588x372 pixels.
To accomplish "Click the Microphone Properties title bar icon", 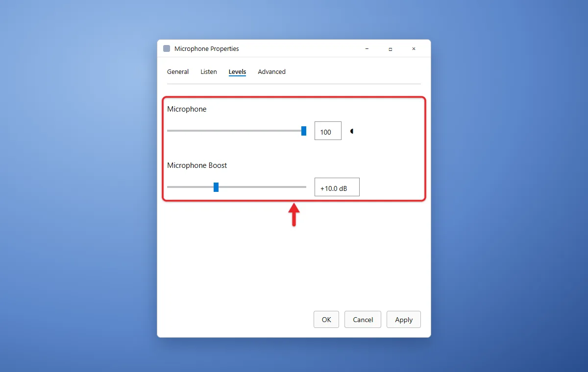I will 167,48.
